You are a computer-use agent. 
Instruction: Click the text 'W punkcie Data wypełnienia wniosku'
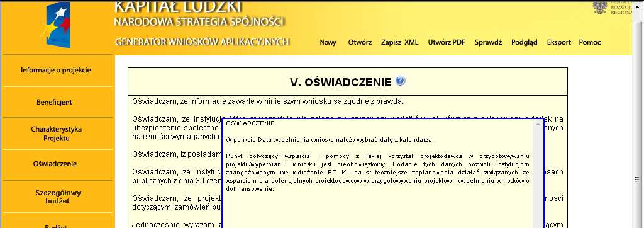[x=274, y=140]
